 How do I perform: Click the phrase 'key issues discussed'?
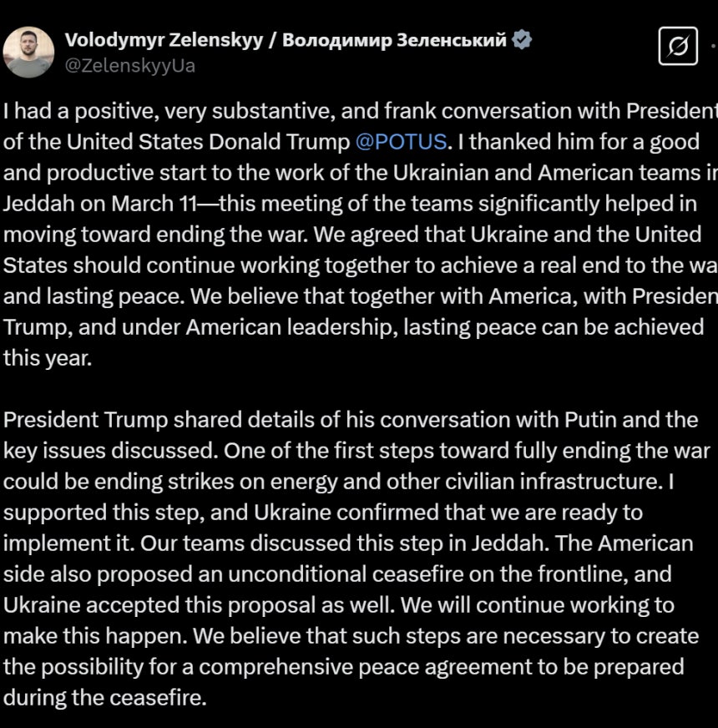[x=110, y=451]
